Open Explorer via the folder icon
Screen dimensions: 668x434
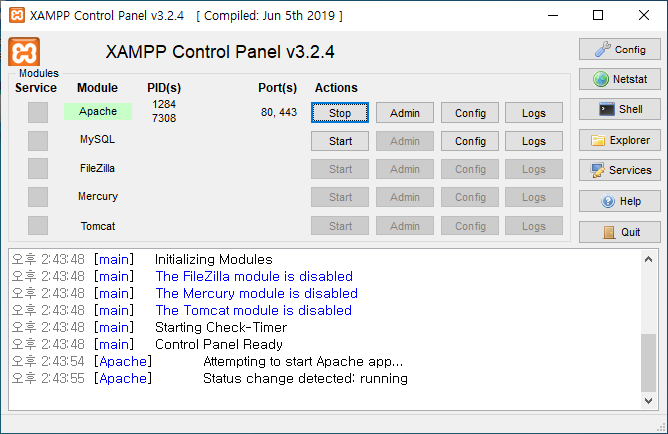point(619,140)
